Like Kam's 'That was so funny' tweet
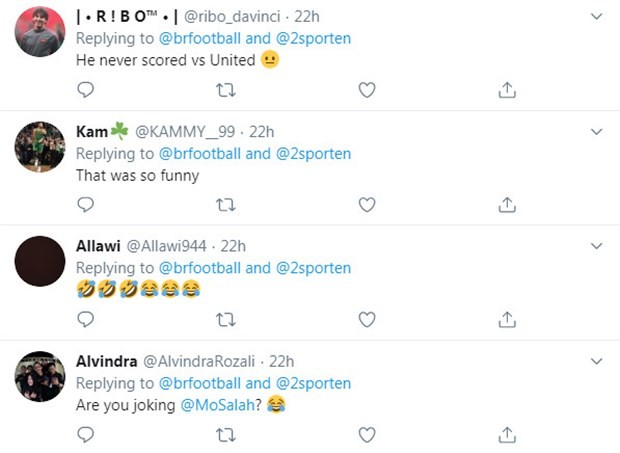 click(367, 205)
